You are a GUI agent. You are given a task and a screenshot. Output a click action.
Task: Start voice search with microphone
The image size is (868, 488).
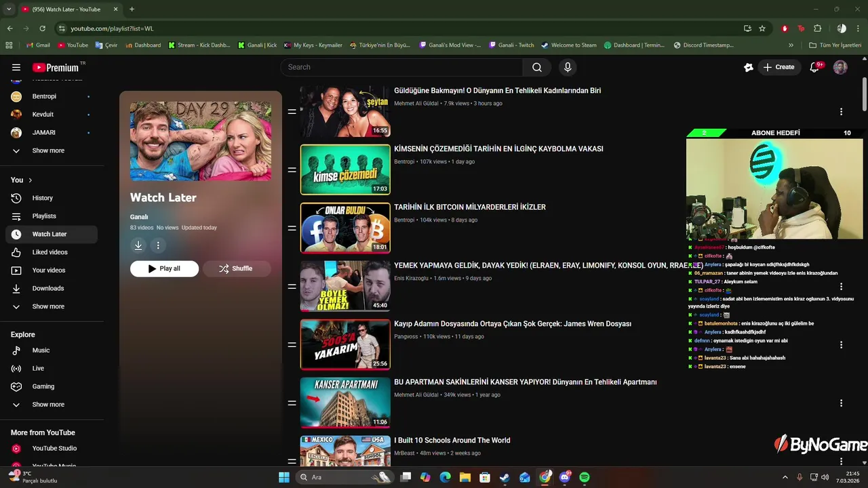point(568,67)
